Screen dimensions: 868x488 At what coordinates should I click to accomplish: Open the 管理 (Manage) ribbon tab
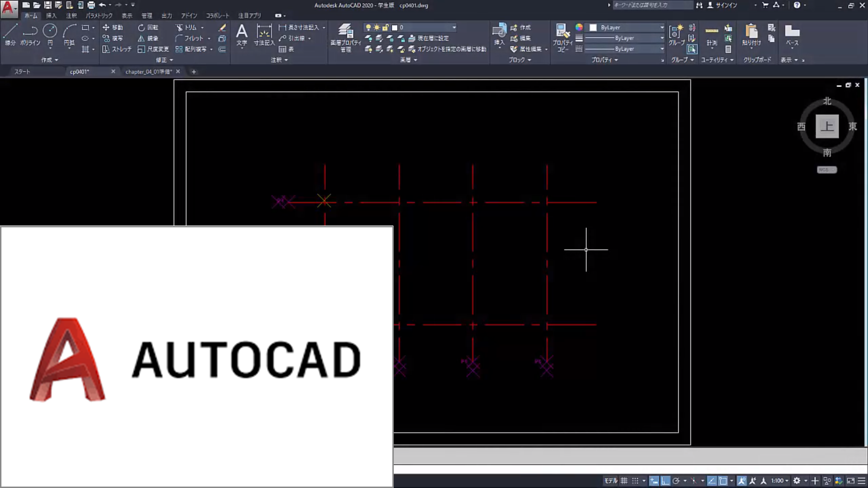tap(147, 16)
